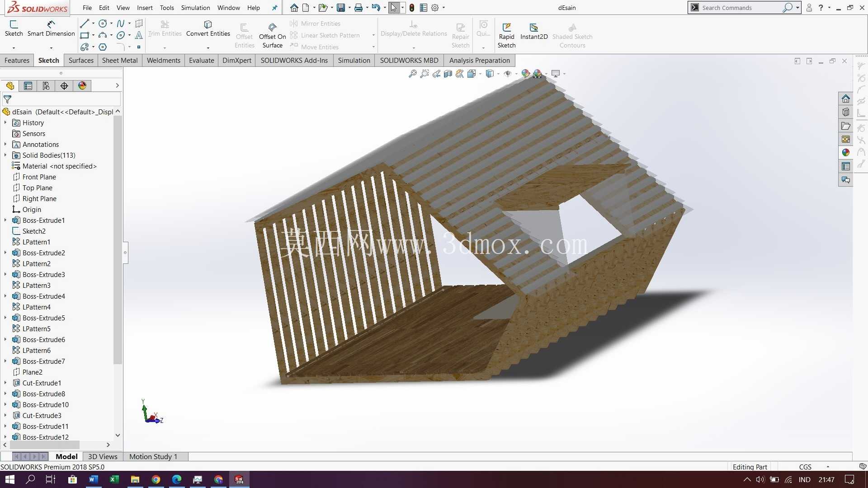This screenshot has height=488, width=868.
Task: Select the Line sketch tool
Action: pyautogui.click(x=84, y=23)
